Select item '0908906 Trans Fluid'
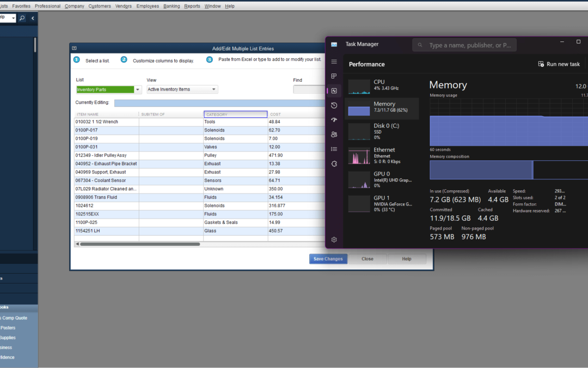 [x=107, y=197]
